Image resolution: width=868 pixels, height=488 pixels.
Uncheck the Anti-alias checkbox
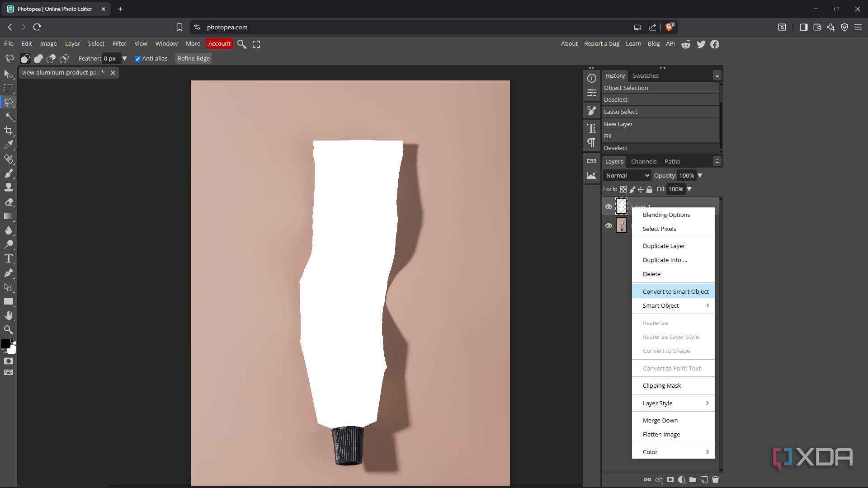click(137, 59)
